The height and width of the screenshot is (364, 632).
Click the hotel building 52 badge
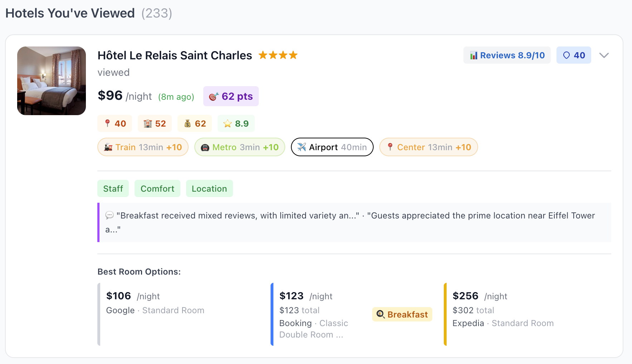[155, 123]
